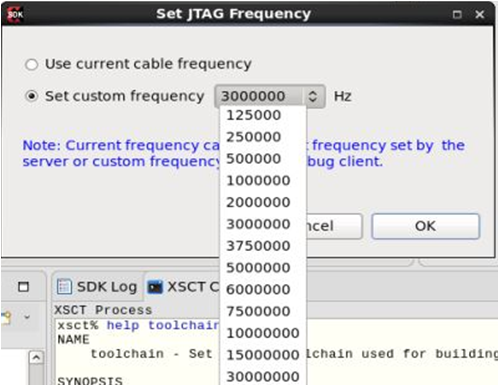Click the SDK Log tab icon
499x386 pixels.
[64, 287]
